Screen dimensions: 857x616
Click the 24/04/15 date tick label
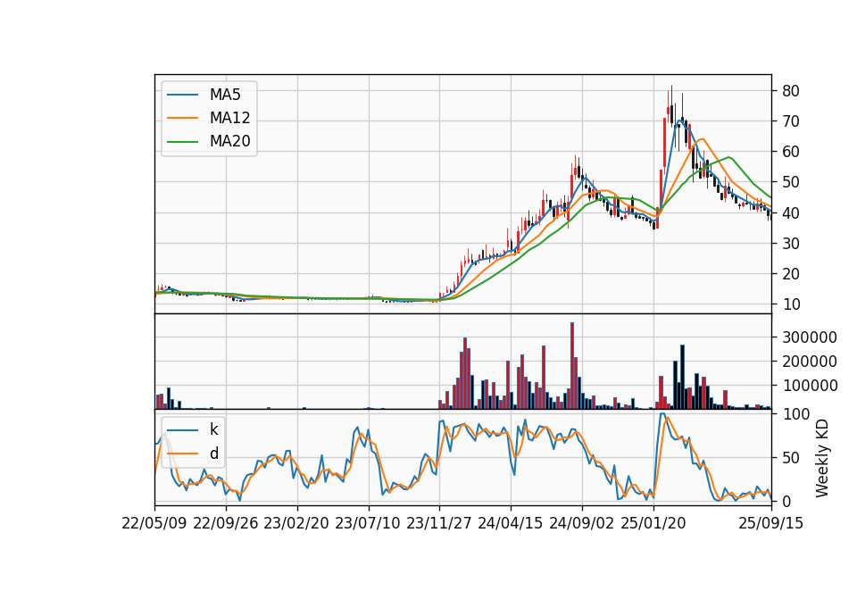(x=511, y=523)
